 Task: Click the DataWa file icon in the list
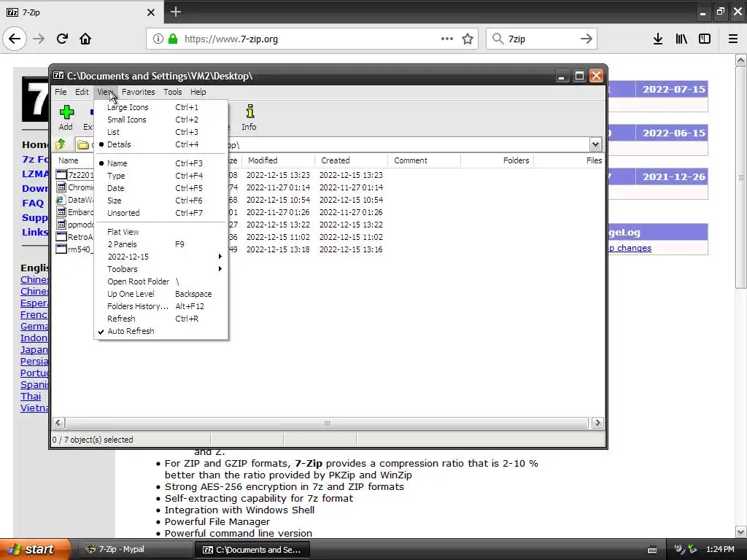tap(61, 200)
